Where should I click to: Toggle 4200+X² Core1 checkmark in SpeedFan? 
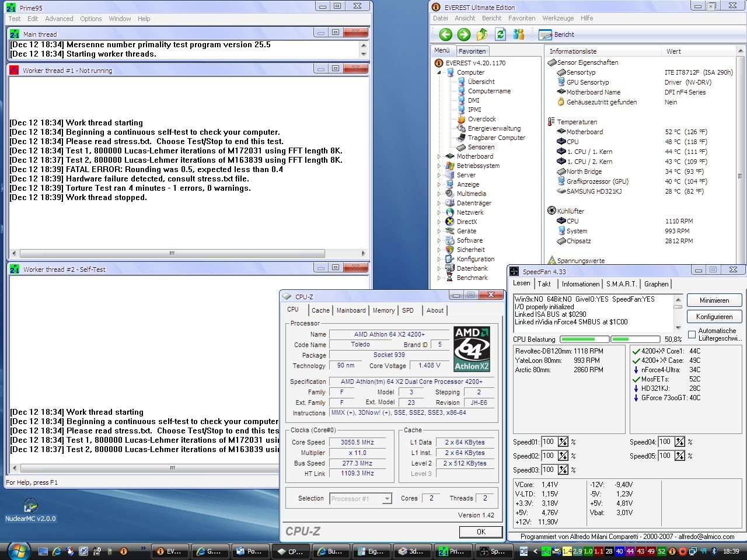(x=636, y=351)
